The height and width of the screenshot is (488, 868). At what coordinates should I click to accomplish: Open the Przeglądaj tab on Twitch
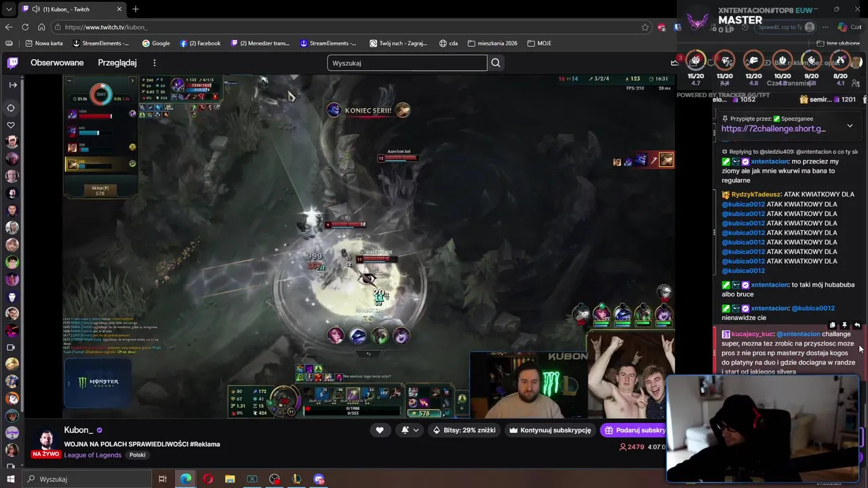click(117, 63)
